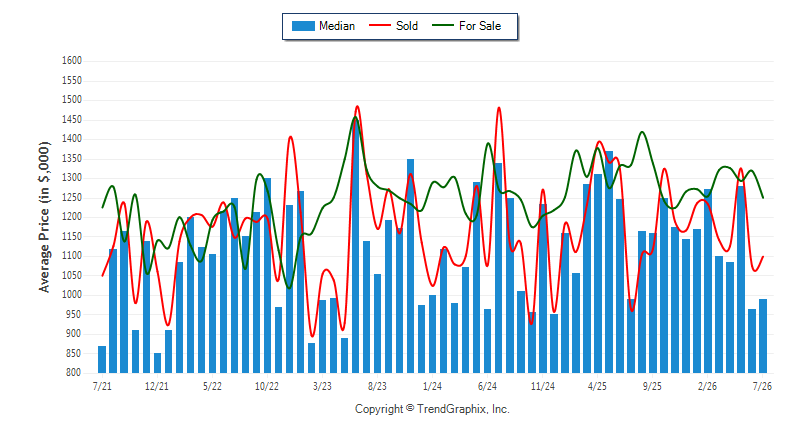This screenshot has width=800, height=434.
Task: Click the 1600 y-axis value
Action: tap(72, 61)
